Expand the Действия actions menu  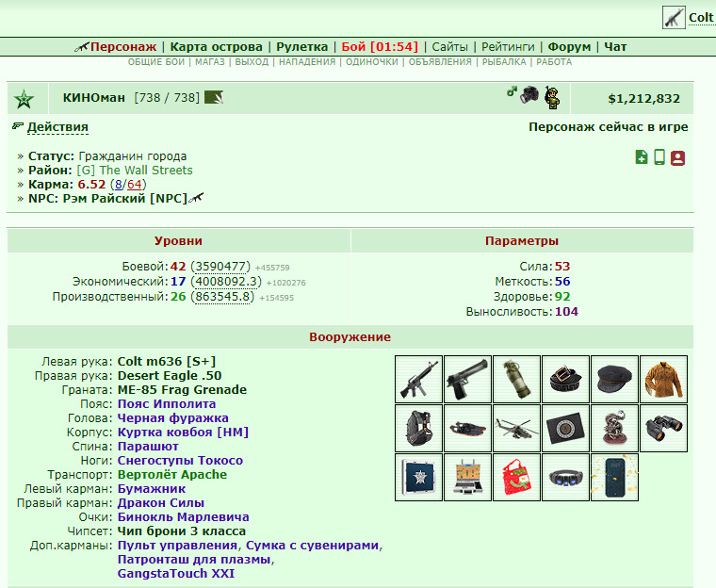(x=57, y=127)
